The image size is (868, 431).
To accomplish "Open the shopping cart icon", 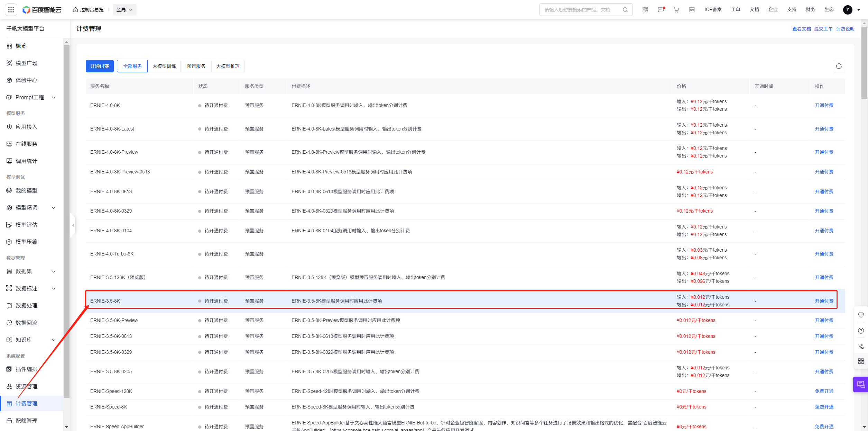I will click(676, 10).
